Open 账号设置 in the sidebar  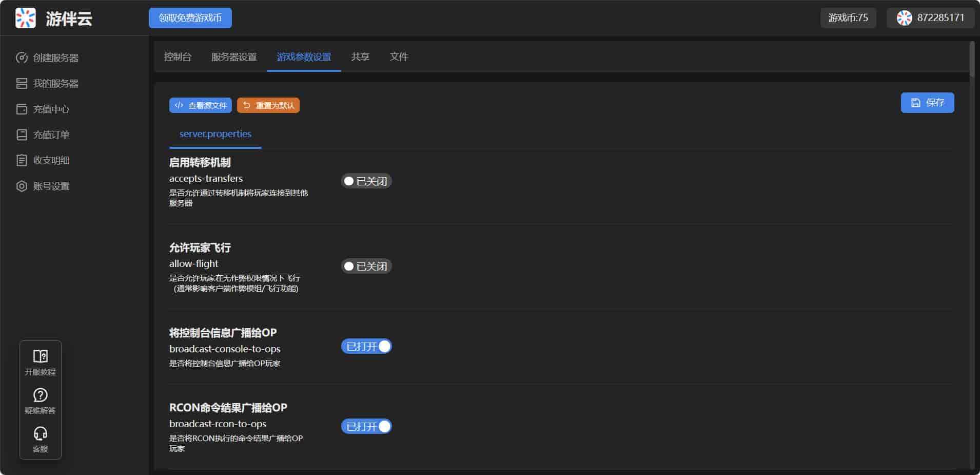pyautogui.click(x=51, y=186)
